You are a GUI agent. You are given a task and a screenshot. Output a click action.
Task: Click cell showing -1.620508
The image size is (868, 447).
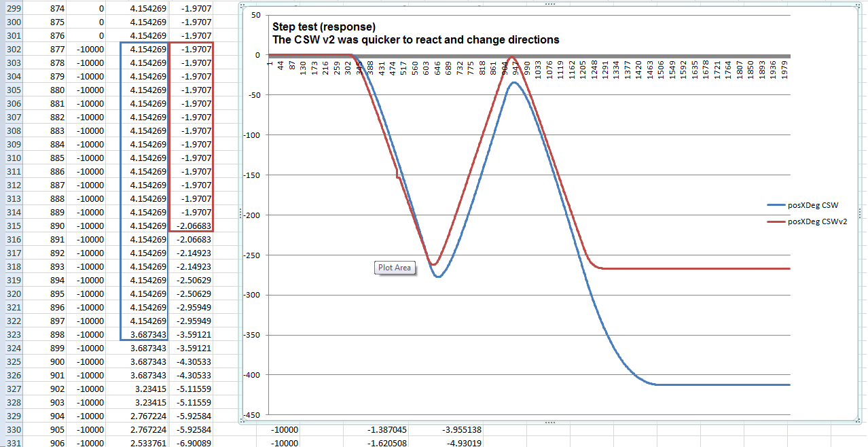388,443
